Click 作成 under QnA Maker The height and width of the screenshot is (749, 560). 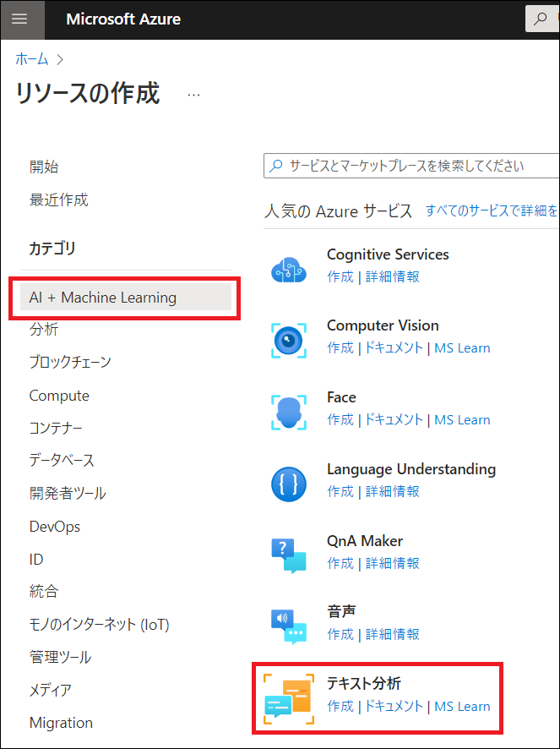click(340, 563)
